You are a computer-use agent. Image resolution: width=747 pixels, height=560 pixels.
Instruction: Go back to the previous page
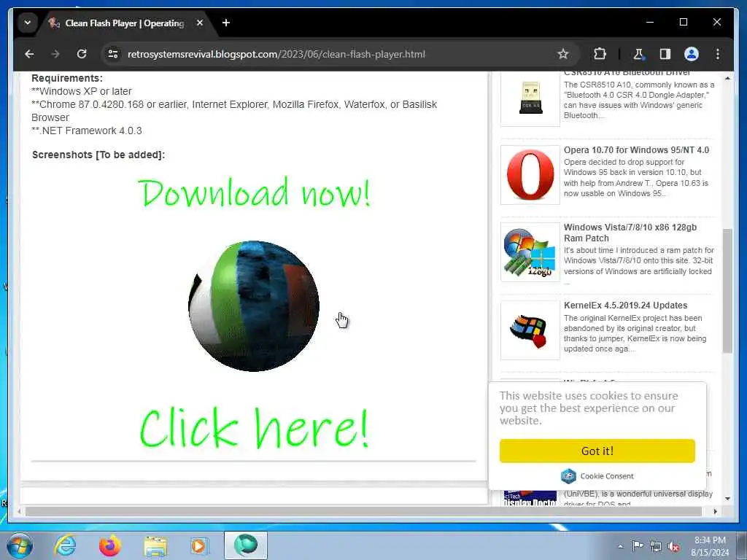(x=29, y=54)
